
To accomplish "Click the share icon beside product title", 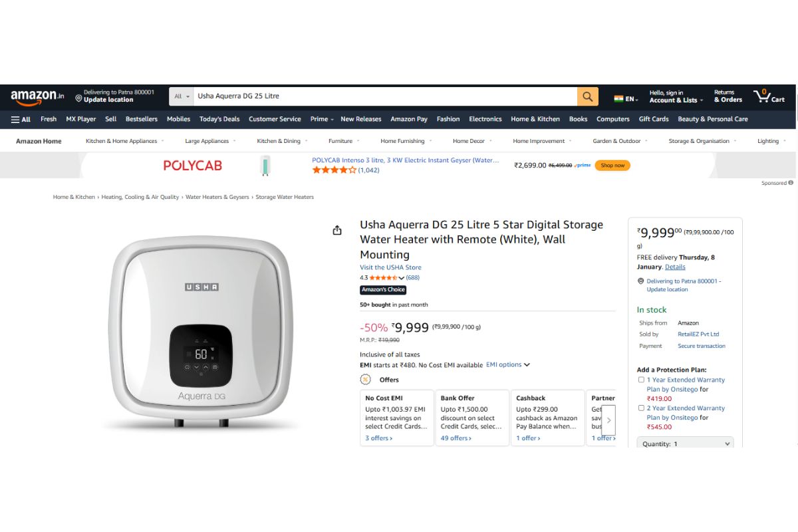I will (337, 230).
